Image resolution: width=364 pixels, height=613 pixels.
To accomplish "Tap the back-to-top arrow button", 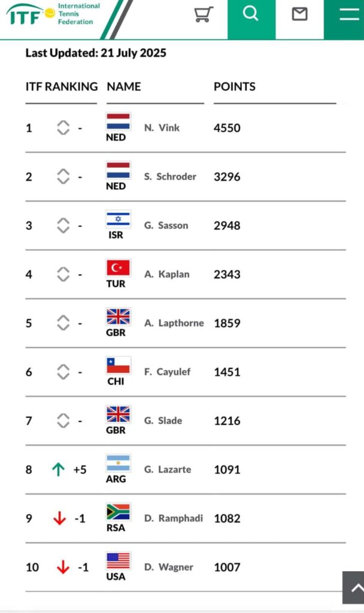I will [x=353, y=588].
